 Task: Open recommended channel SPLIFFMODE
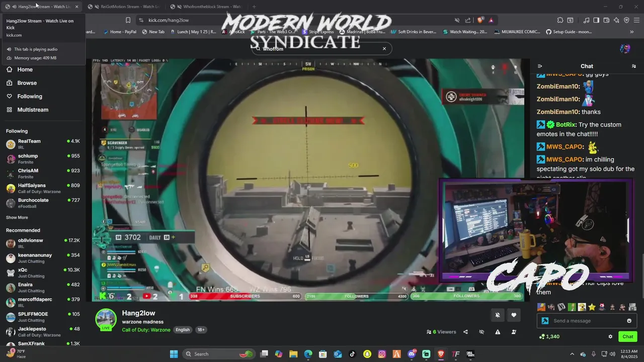click(x=43, y=317)
